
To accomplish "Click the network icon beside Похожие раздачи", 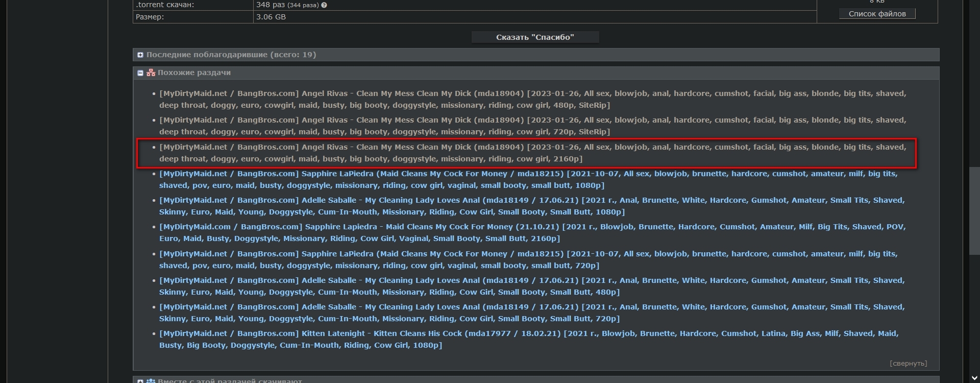I will 151,73.
